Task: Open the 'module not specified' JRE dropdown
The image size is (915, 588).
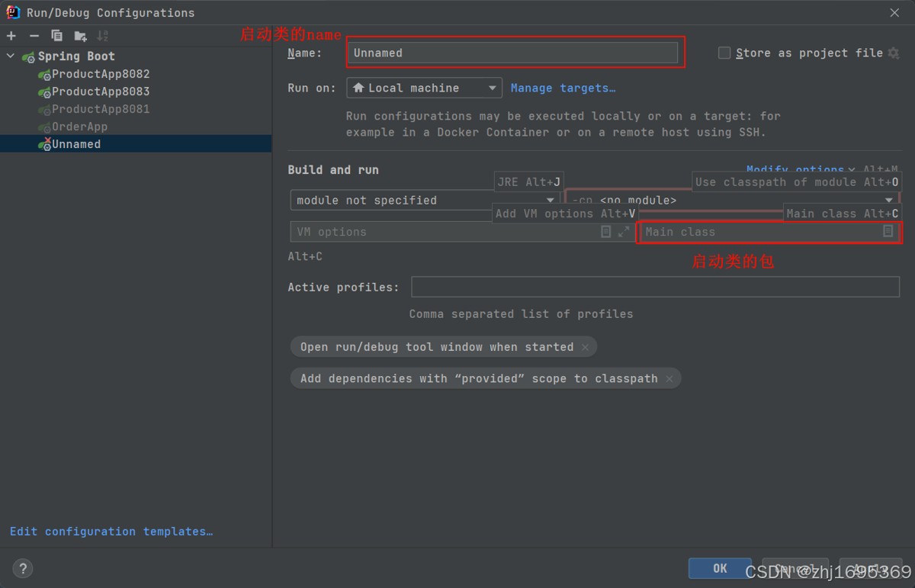Action: click(x=424, y=200)
